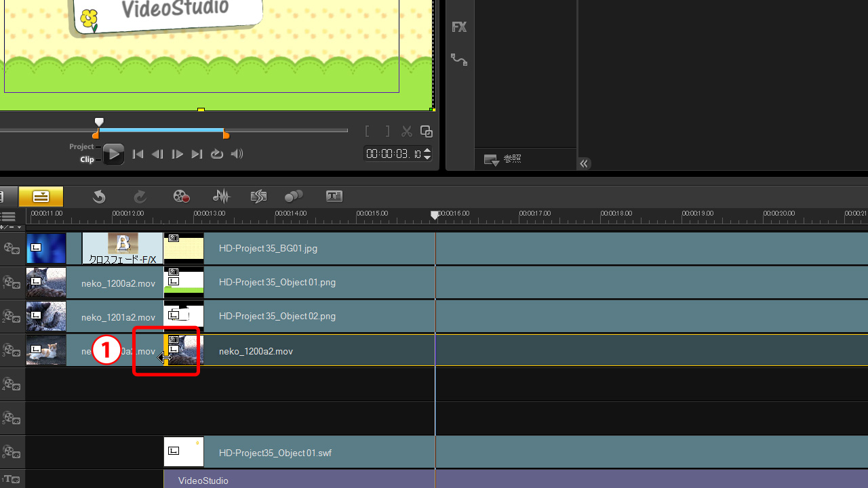
Task: Click the Undo arrow in timeline toolbar
Action: click(x=99, y=197)
